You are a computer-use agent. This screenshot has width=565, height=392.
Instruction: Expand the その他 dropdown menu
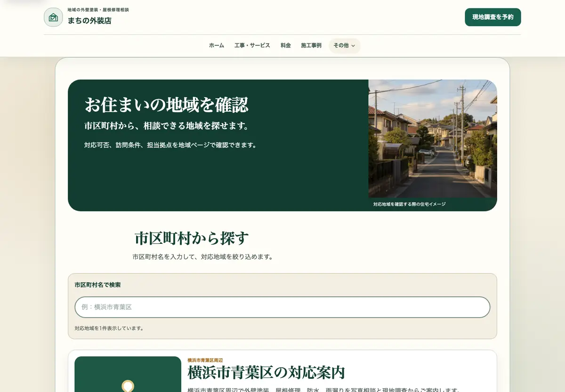[344, 46]
